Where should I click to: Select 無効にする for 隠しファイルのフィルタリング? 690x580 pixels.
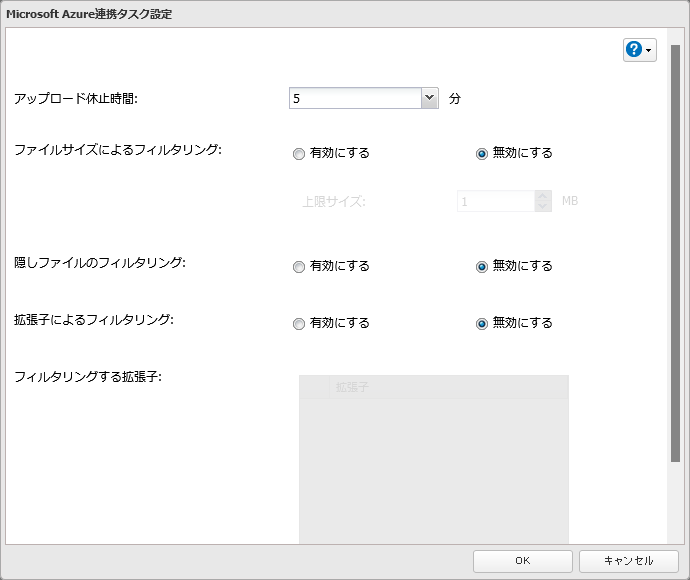pyautogui.click(x=482, y=267)
